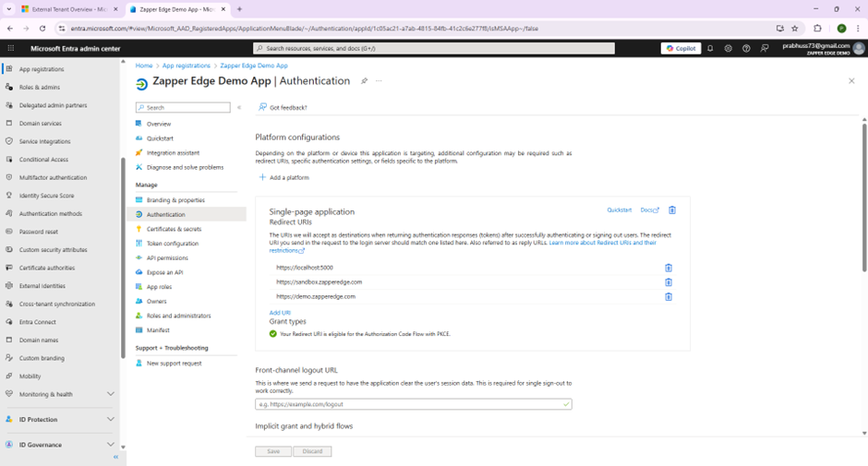Screen dimensions: 868x466
Task: Open Diagnose and solve problems
Action: pos(186,167)
